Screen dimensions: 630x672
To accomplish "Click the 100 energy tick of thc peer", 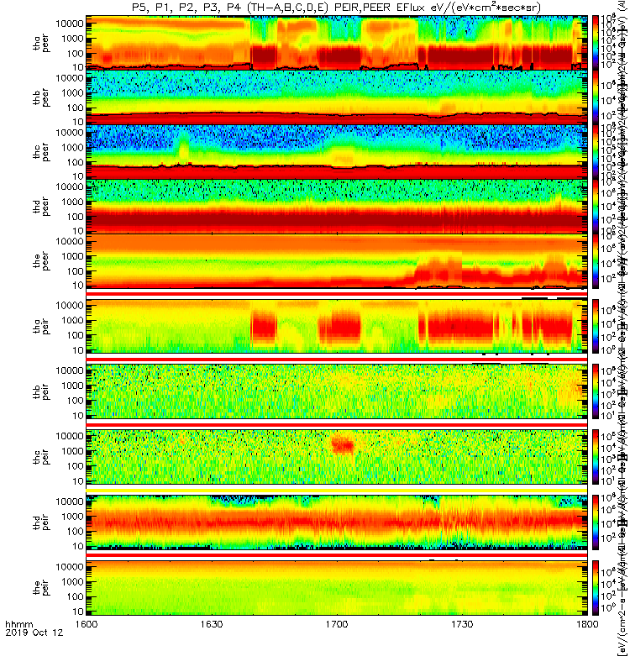I will click(x=75, y=162).
